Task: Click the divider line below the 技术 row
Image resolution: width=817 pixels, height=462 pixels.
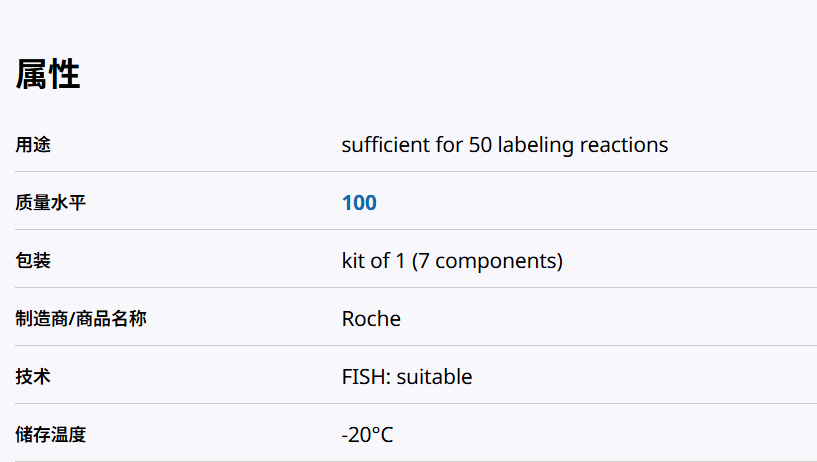Action: click(408, 404)
